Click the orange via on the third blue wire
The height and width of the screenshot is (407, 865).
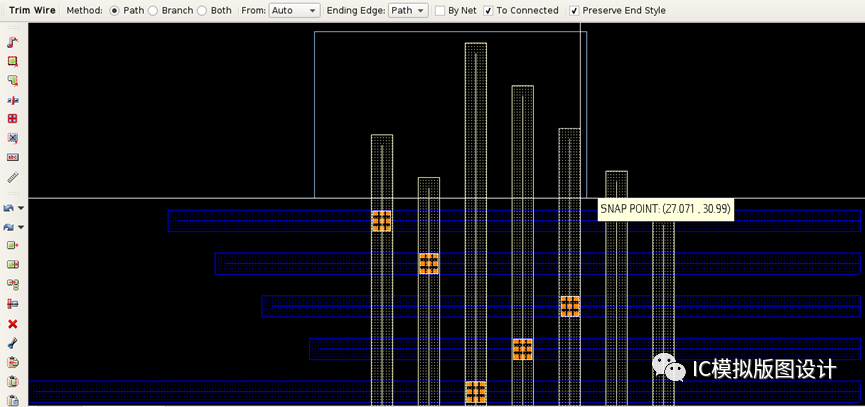pos(570,306)
